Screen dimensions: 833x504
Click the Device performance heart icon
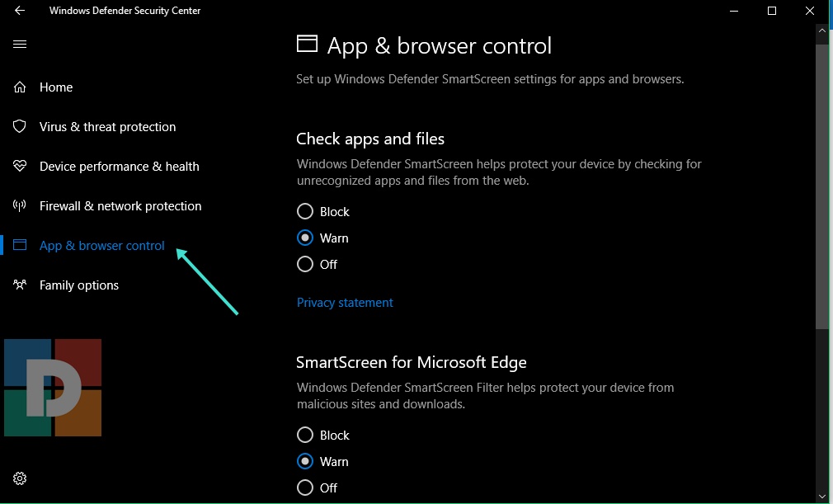pos(21,167)
